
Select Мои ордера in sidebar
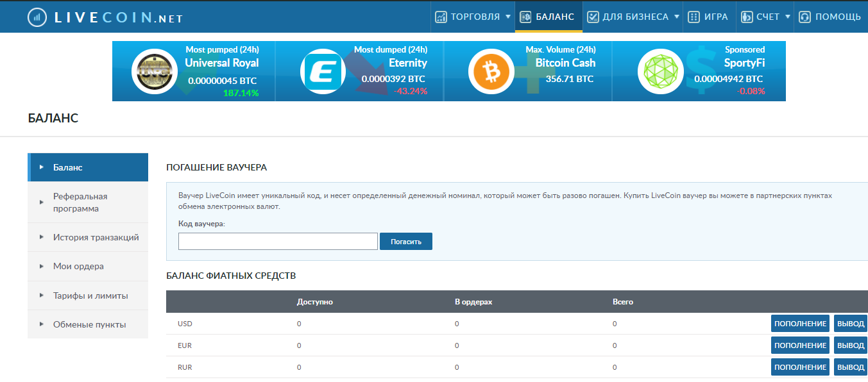tap(78, 266)
